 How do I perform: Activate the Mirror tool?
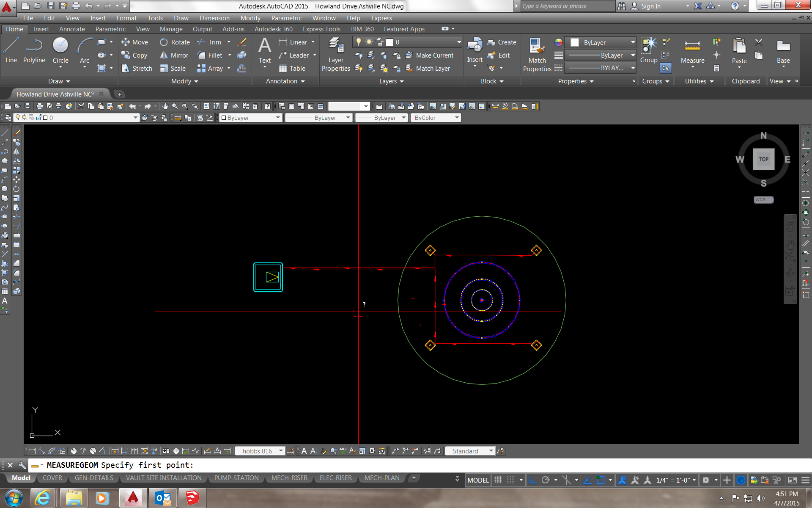coord(174,55)
